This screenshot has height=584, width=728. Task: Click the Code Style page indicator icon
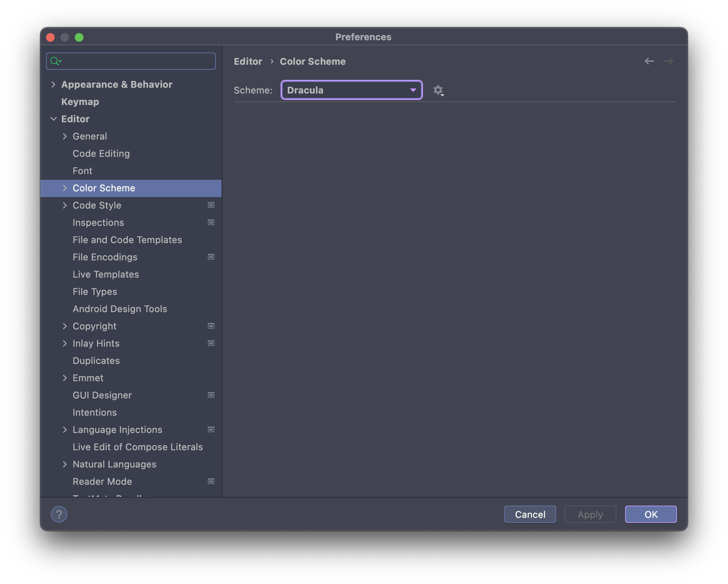211,205
